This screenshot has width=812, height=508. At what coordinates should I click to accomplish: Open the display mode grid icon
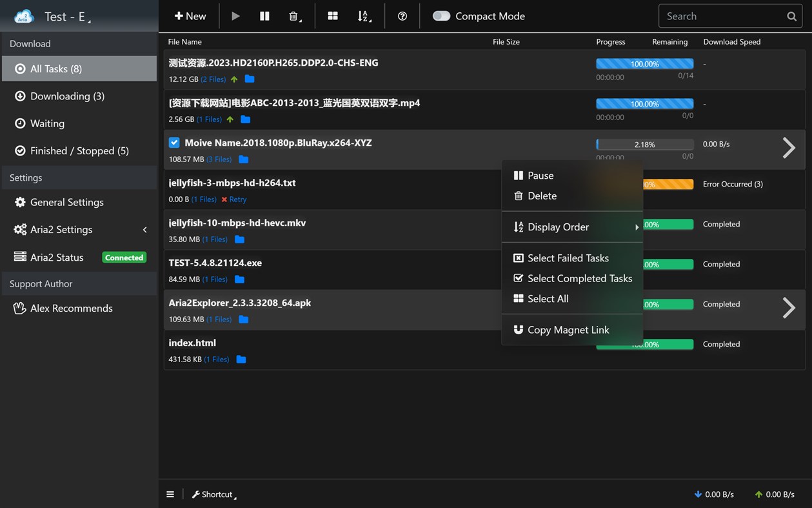click(333, 15)
